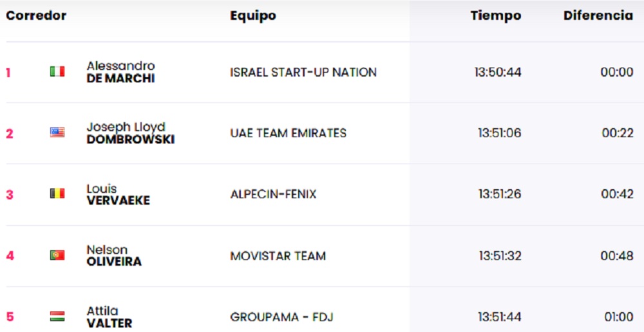Click the Hungarian flag icon
The height and width of the screenshot is (332, 644).
[57, 317]
